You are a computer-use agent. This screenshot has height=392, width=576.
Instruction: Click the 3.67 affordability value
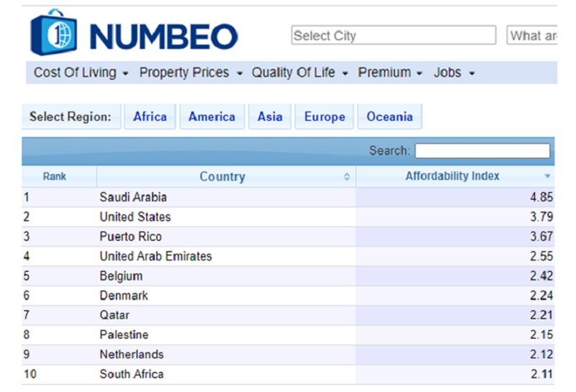pyautogui.click(x=541, y=237)
